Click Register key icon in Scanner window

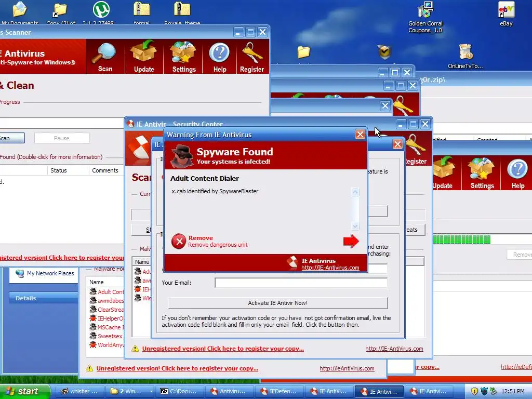click(252, 57)
